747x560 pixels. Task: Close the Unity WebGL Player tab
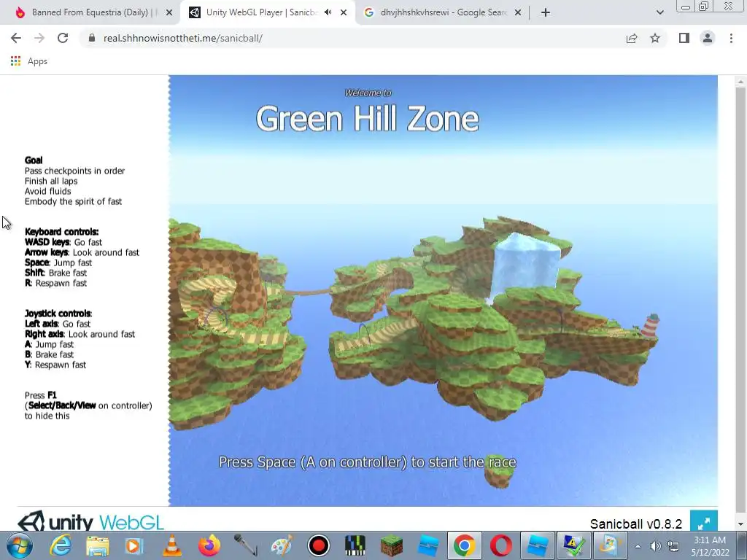click(x=344, y=13)
